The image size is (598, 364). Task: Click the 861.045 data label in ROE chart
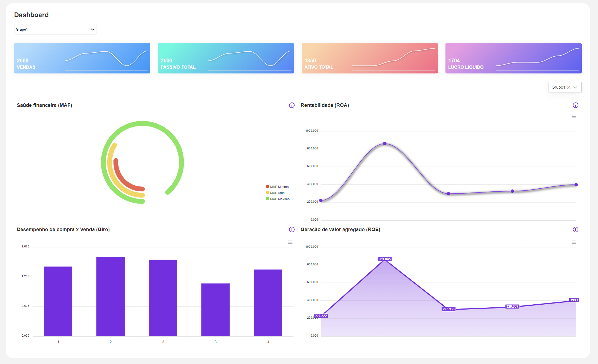coord(385,259)
